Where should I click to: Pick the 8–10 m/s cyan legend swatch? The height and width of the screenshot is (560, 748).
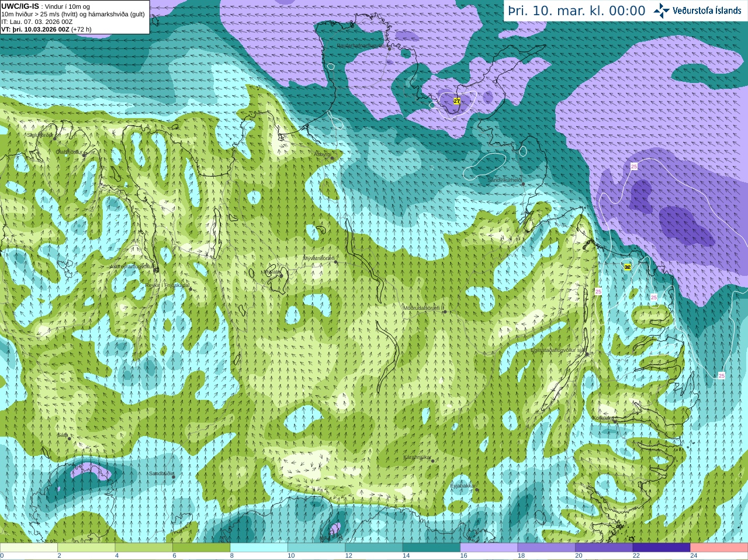(259, 548)
